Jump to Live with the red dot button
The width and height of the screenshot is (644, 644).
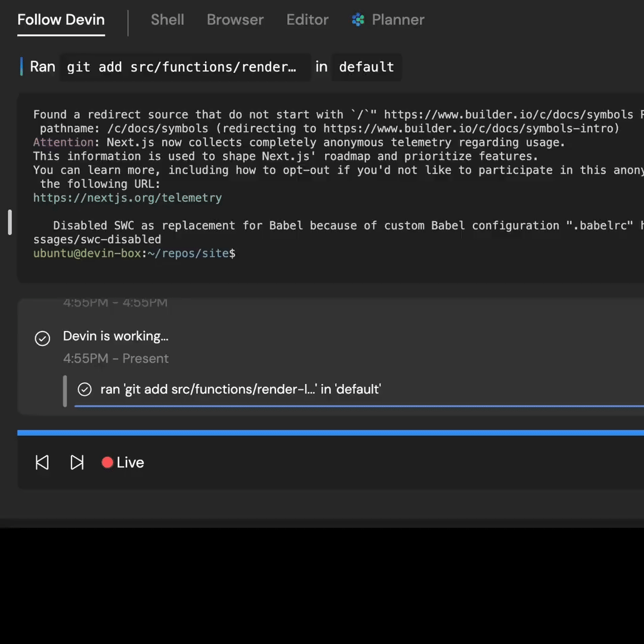(123, 463)
